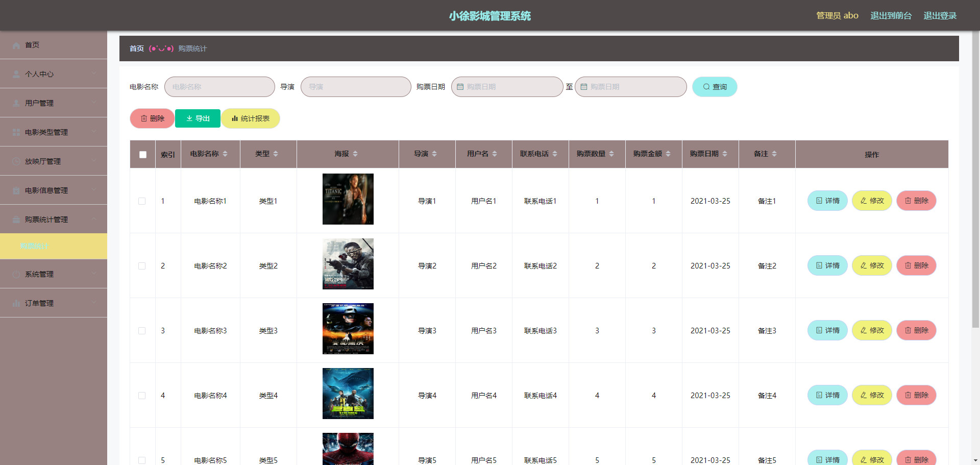Click 退出到前台 in the top bar
The height and width of the screenshot is (465, 980).
coord(891,16)
